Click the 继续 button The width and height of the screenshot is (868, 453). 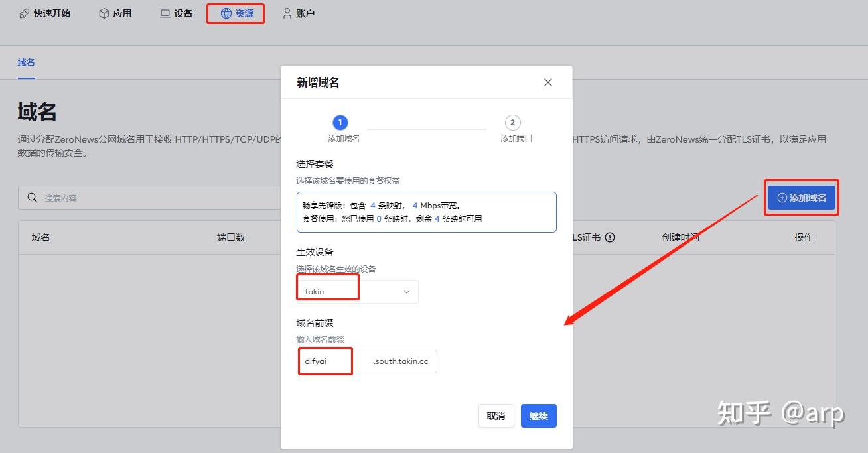tap(539, 416)
